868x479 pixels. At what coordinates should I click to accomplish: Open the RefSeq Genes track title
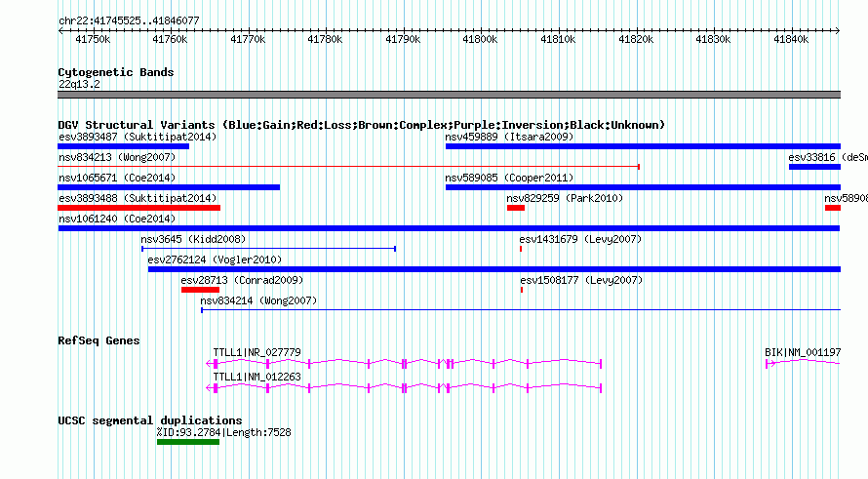click(99, 340)
